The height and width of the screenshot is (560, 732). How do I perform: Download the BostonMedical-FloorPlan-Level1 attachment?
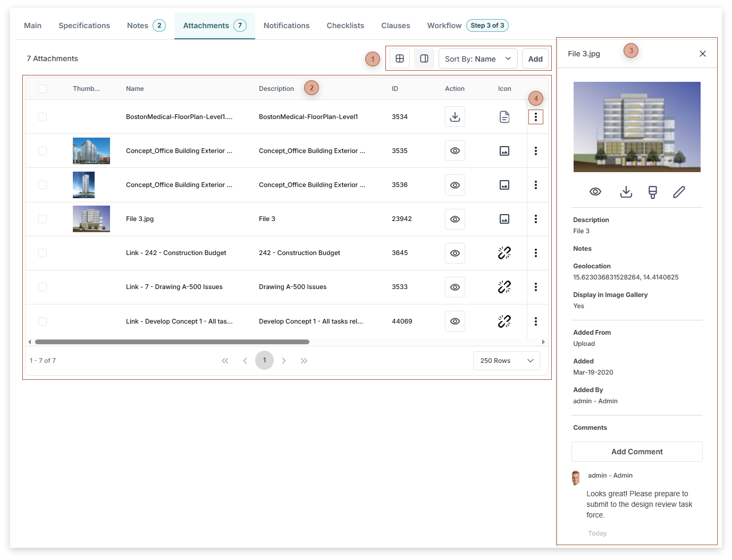[x=455, y=117]
